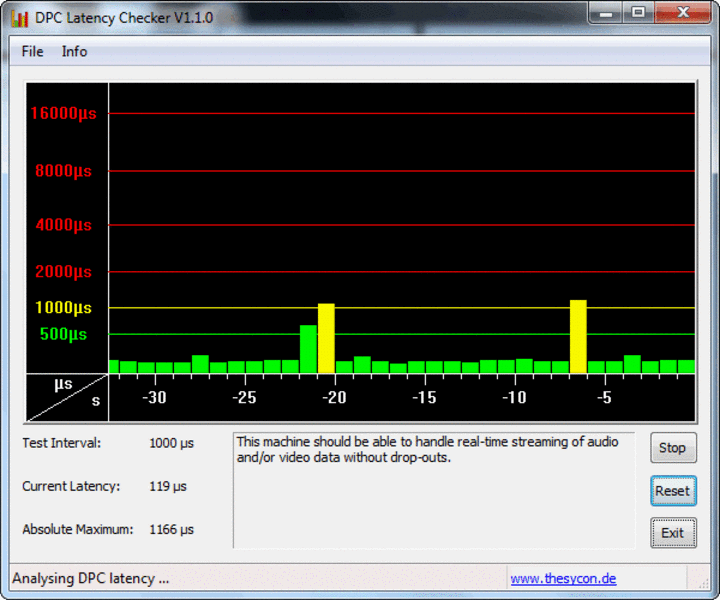Click the -15 time axis label
Image resolution: width=720 pixels, height=600 pixels.
coord(424,397)
